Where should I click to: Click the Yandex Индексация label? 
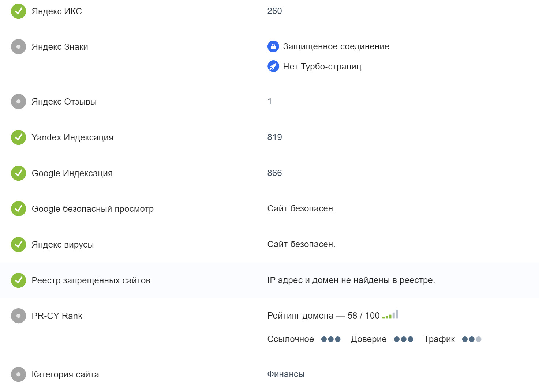(x=72, y=137)
